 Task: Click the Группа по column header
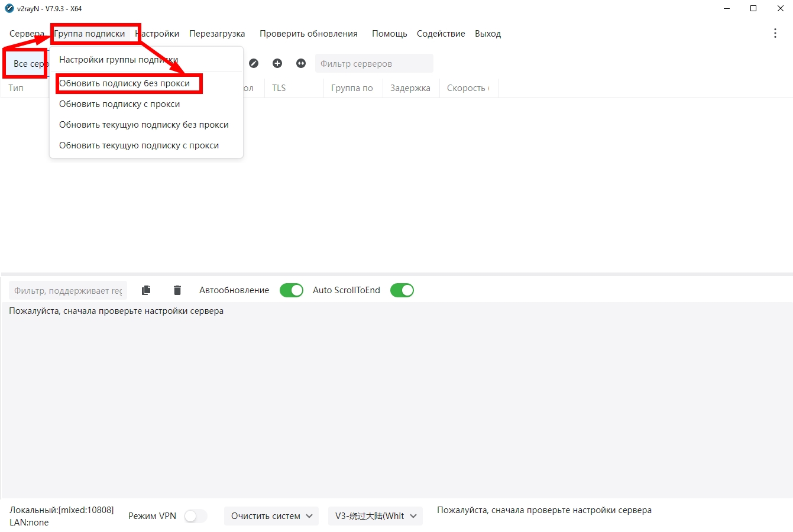click(x=352, y=88)
